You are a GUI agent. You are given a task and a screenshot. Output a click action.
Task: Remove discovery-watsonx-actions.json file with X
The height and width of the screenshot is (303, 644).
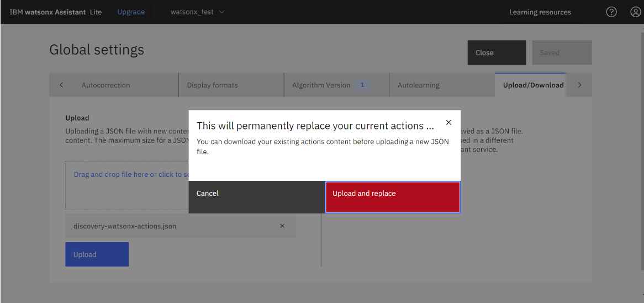tap(282, 226)
